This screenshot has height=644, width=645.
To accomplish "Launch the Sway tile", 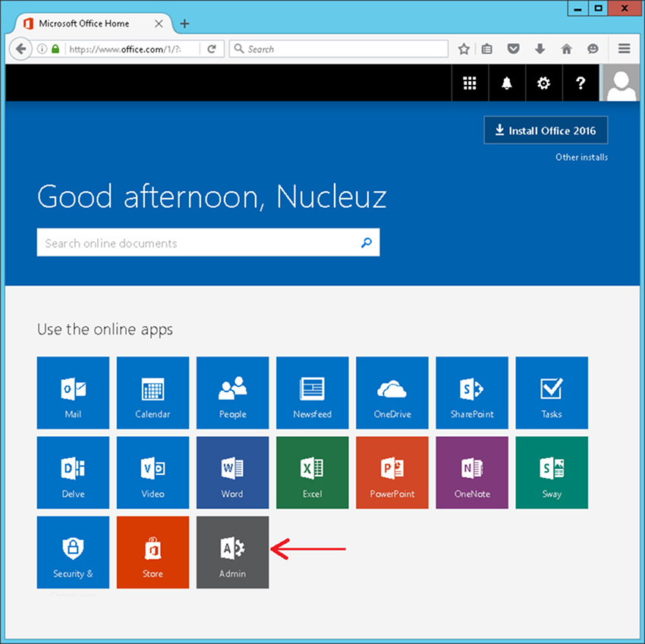I will (x=552, y=473).
